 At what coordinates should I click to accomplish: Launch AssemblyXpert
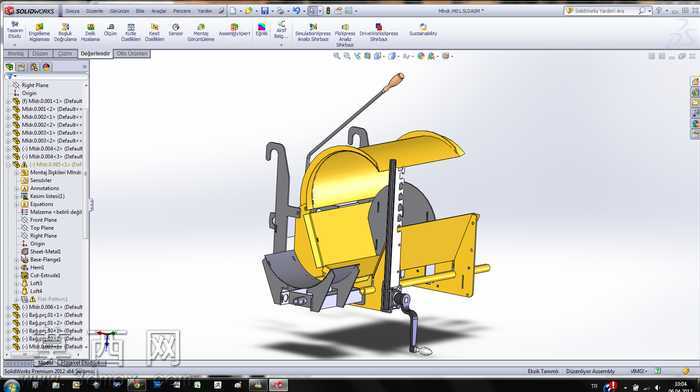pyautogui.click(x=234, y=30)
